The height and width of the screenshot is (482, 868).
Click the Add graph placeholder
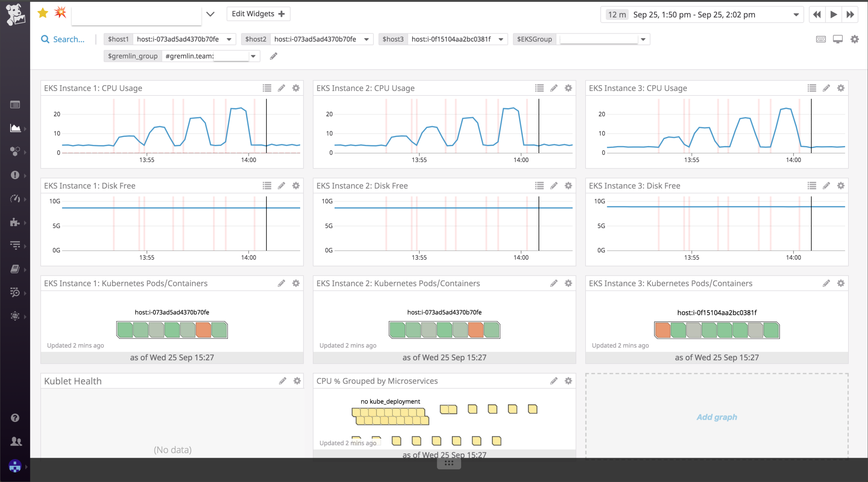click(716, 417)
